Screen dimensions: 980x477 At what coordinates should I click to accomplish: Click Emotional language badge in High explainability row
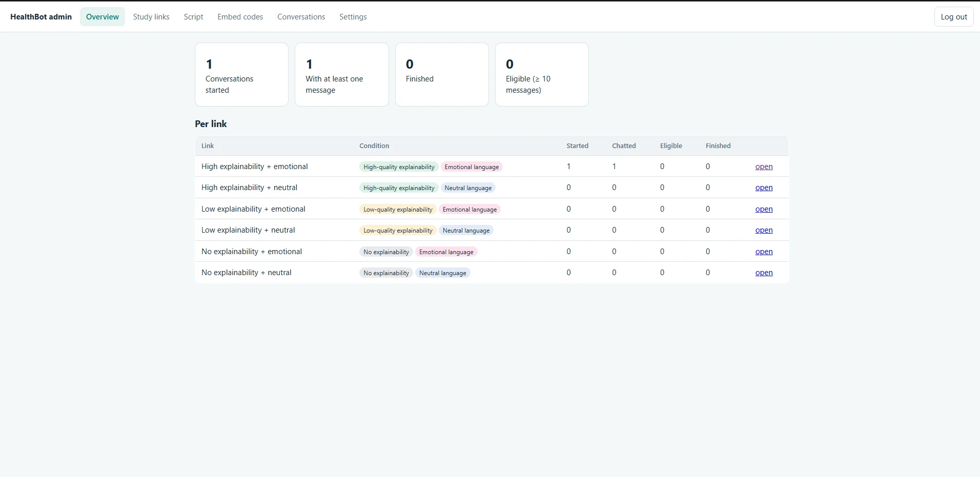pos(472,167)
